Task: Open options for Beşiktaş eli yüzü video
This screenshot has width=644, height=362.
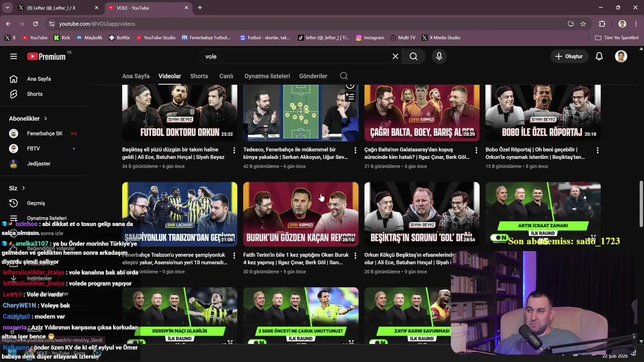Action: 234,150
